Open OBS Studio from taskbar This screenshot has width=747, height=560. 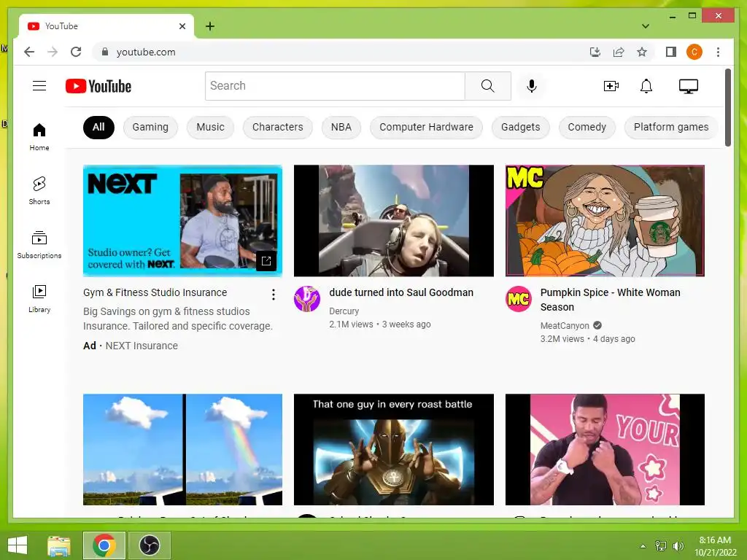149,545
